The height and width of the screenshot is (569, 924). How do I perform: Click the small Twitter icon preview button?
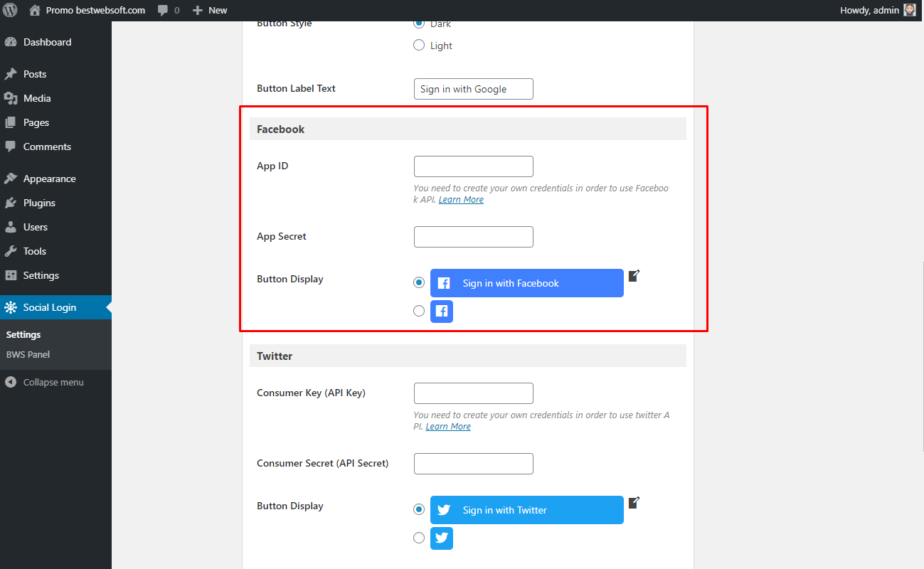point(442,538)
